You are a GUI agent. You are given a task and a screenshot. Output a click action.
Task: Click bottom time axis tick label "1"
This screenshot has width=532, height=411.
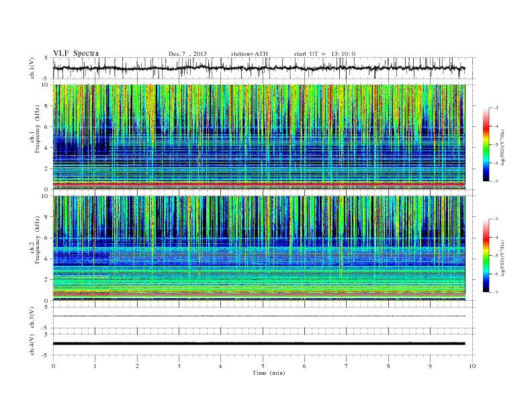coord(95,366)
